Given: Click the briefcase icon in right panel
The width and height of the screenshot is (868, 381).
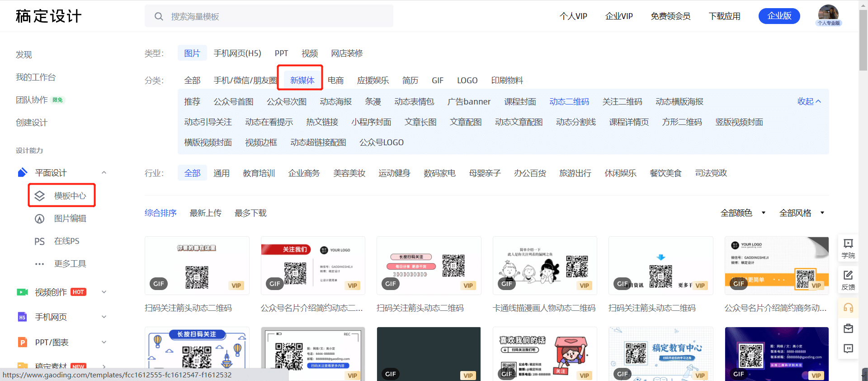Looking at the screenshot, I should 848,329.
